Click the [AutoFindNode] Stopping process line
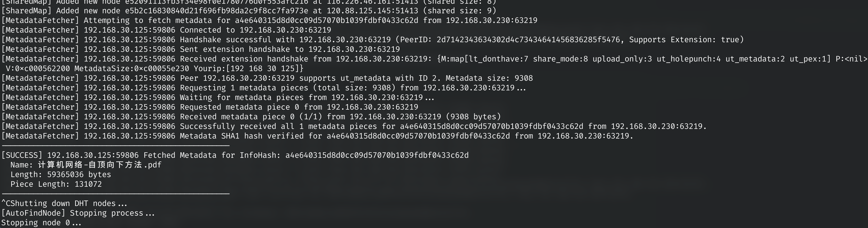Viewport: 868px width, 228px height. (x=78, y=213)
